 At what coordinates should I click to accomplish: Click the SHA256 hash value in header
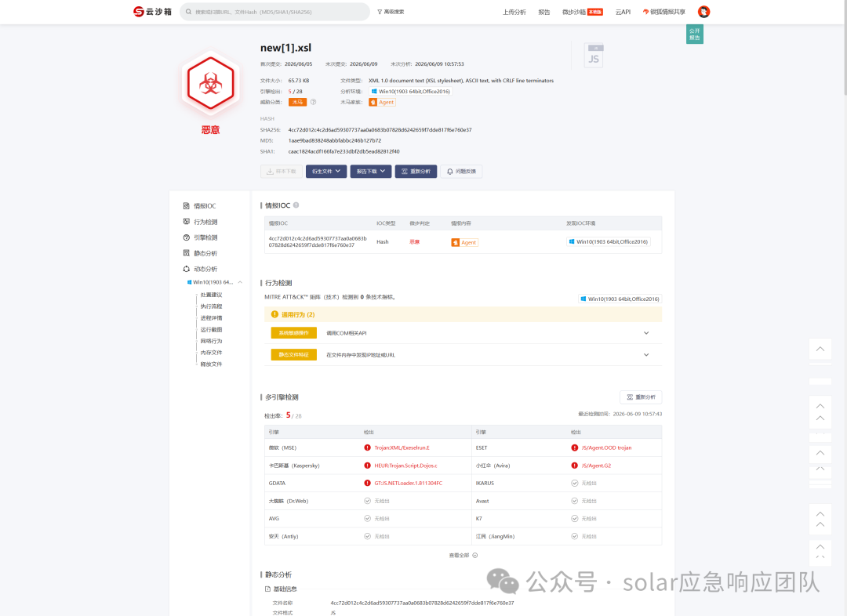click(380, 129)
